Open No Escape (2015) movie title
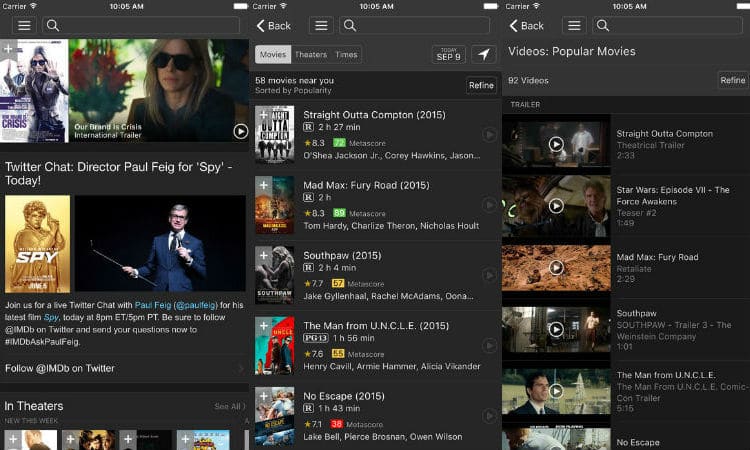The height and width of the screenshot is (450, 750). 344,396
